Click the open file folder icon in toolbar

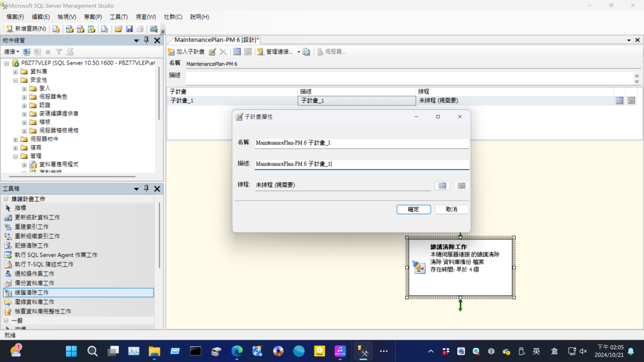(x=118, y=29)
